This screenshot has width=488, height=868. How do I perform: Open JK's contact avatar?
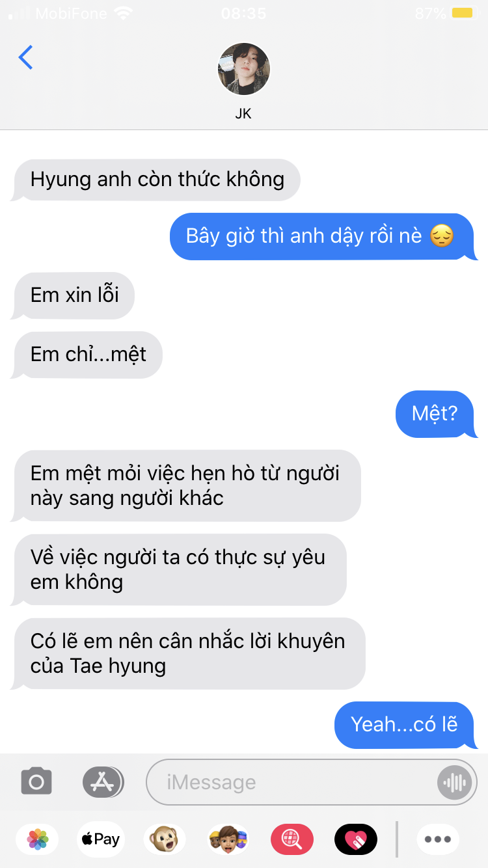point(243,69)
